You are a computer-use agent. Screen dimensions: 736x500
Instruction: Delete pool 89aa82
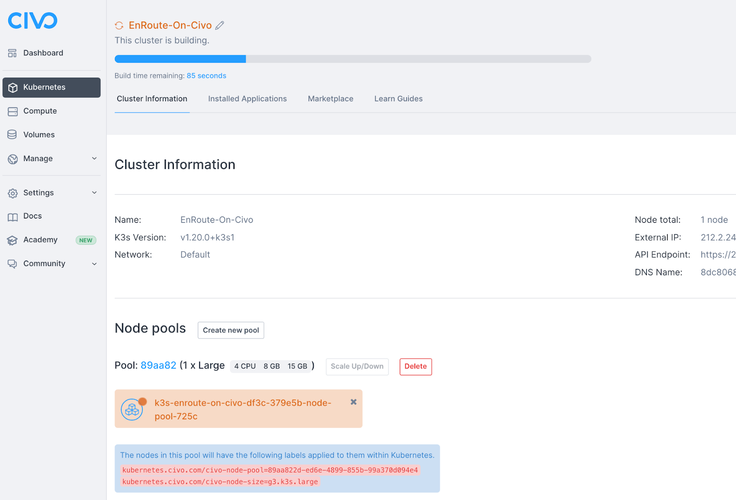[x=416, y=367]
